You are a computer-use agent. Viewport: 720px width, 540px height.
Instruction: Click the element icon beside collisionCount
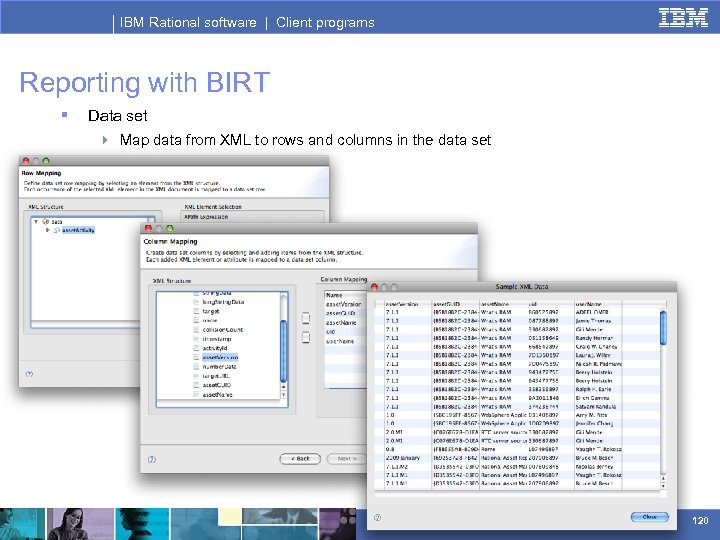pyautogui.click(x=196, y=330)
